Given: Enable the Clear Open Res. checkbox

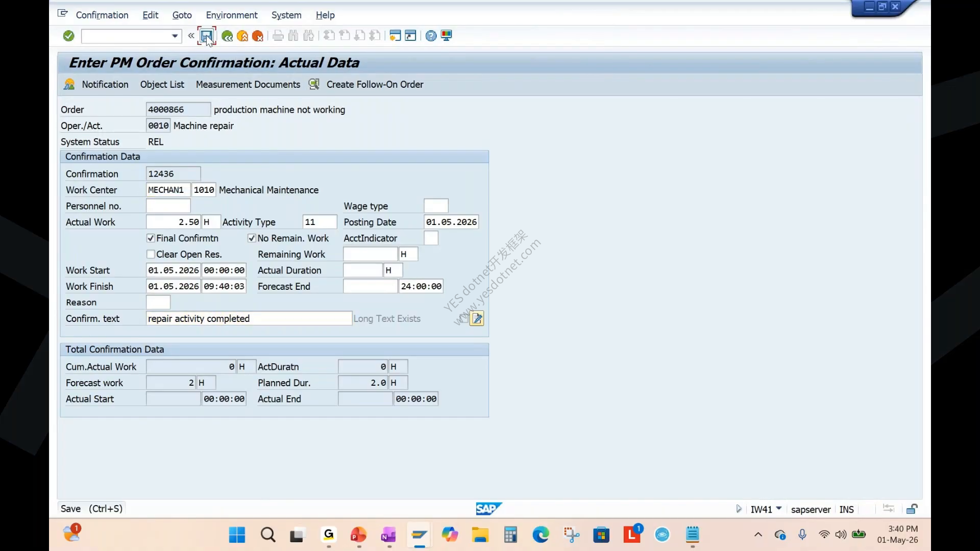Looking at the screenshot, I should click(151, 254).
